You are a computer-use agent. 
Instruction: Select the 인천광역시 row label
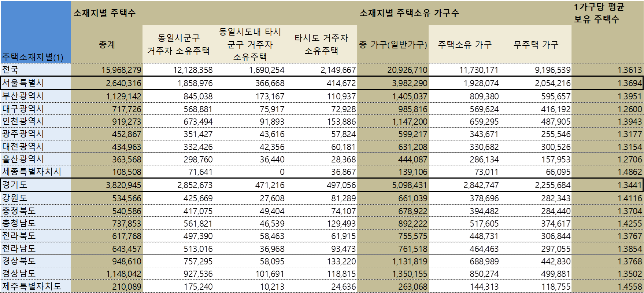coord(36,121)
